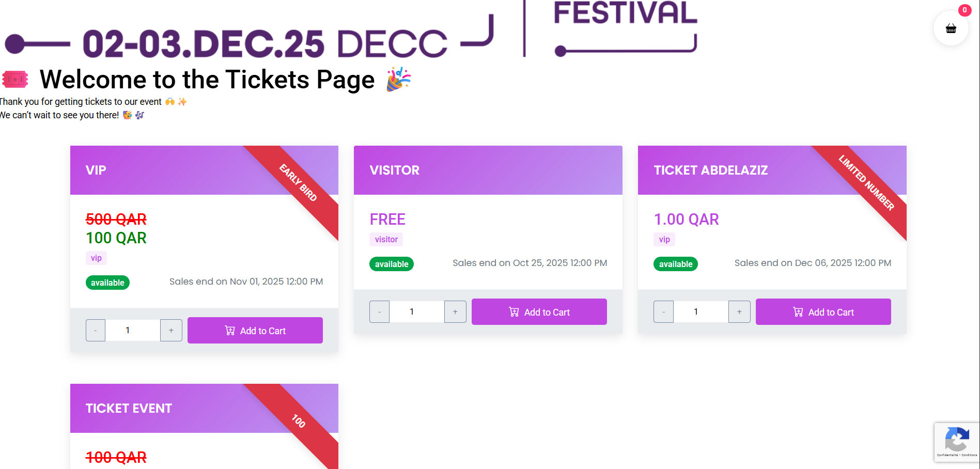The height and width of the screenshot is (469, 980).
Task: Select the VIP quantity input field
Action: click(128, 330)
